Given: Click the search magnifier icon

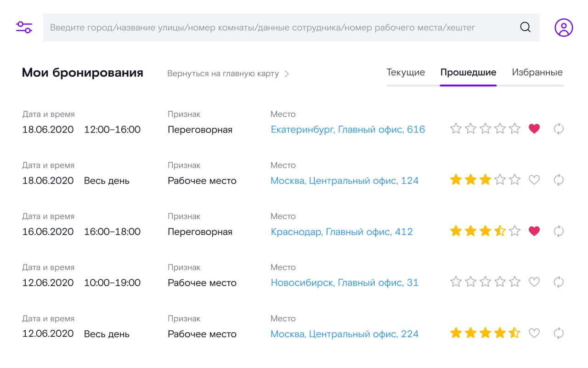Looking at the screenshot, I should click(x=525, y=27).
